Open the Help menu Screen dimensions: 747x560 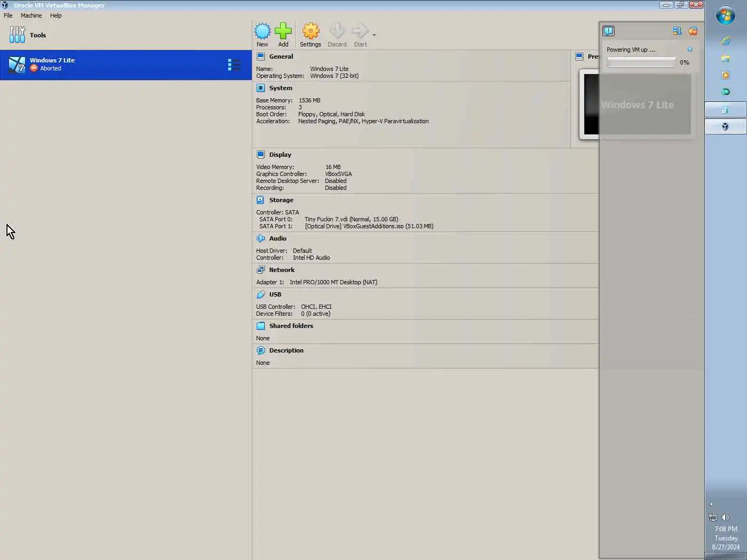pos(56,15)
